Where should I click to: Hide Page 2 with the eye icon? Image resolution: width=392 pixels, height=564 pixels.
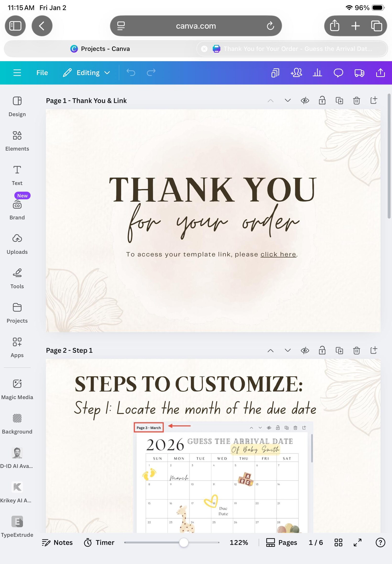305,350
